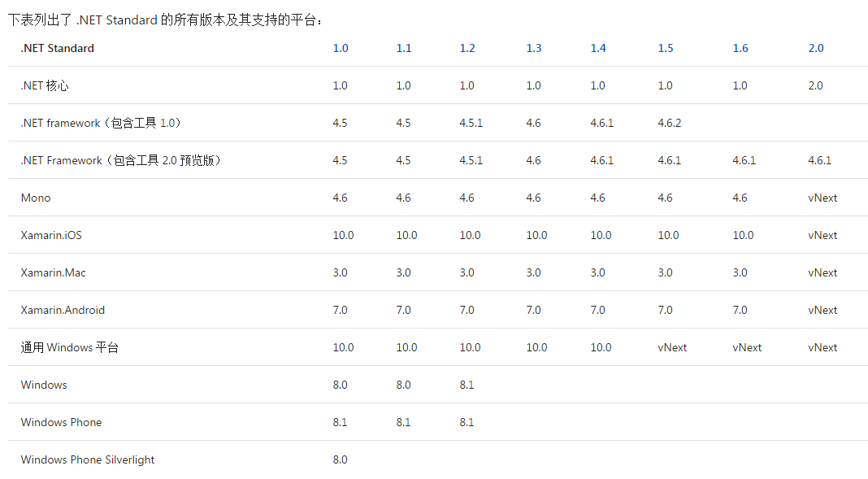Click '2.0' in the .NET 核心 row
The height and width of the screenshot is (479, 868).
pyautogui.click(x=815, y=86)
